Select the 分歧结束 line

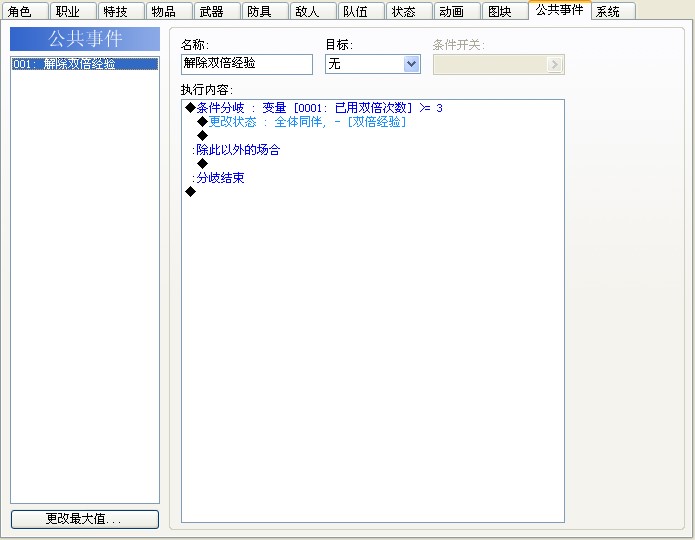(x=372, y=178)
